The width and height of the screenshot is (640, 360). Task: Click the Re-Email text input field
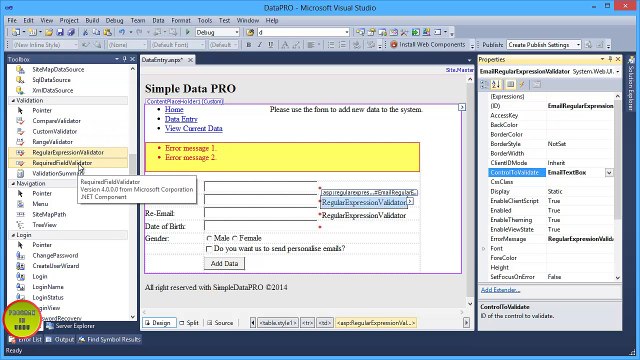tap(260, 214)
